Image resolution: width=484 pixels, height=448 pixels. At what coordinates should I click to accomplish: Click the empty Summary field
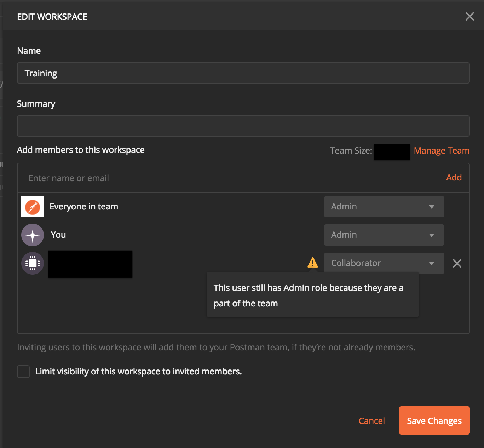(243, 126)
